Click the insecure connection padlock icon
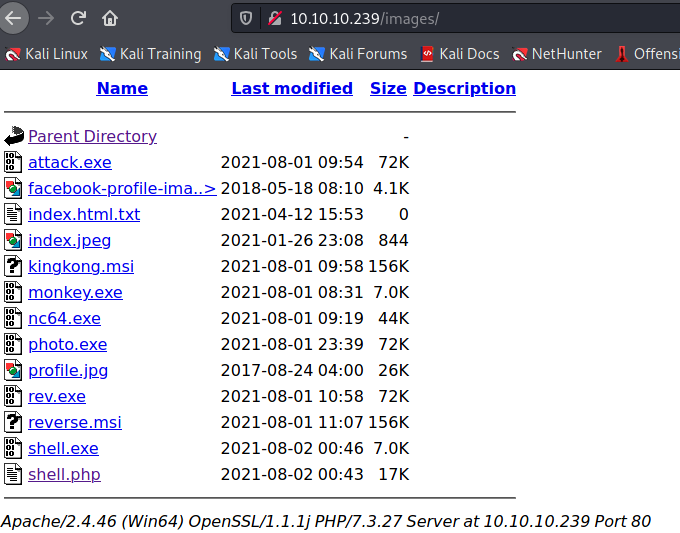680x533 pixels. click(273, 18)
